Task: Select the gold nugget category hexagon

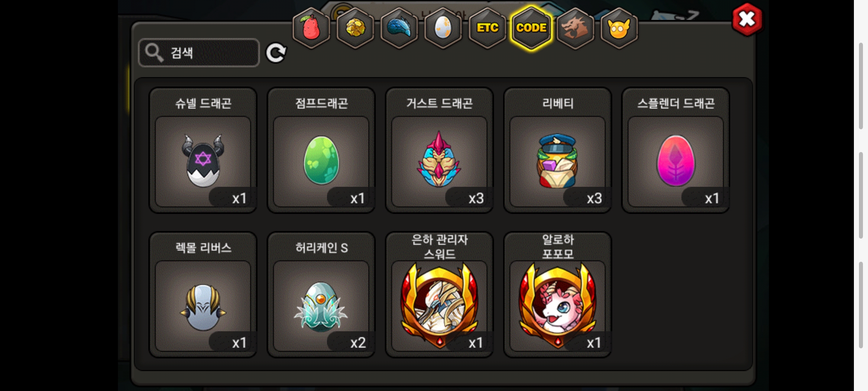Action: (x=355, y=28)
